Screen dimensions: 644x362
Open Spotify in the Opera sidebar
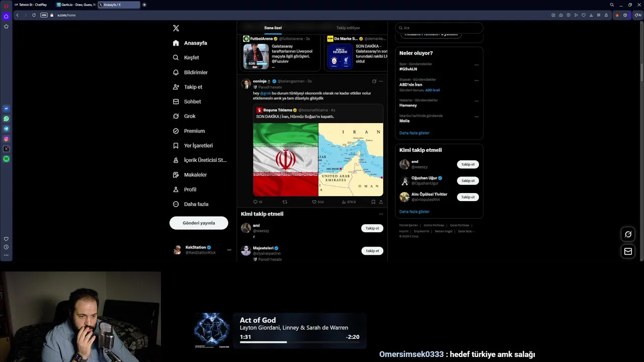(x=6, y=159)
